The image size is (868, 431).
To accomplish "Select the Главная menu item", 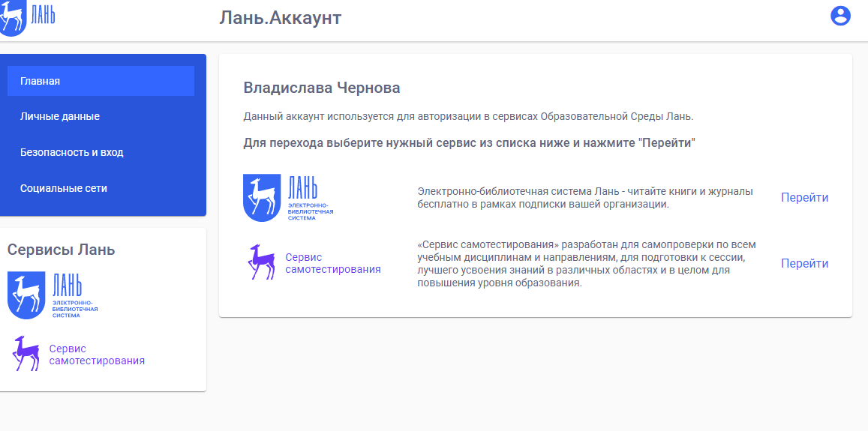I will click(101, 81).
